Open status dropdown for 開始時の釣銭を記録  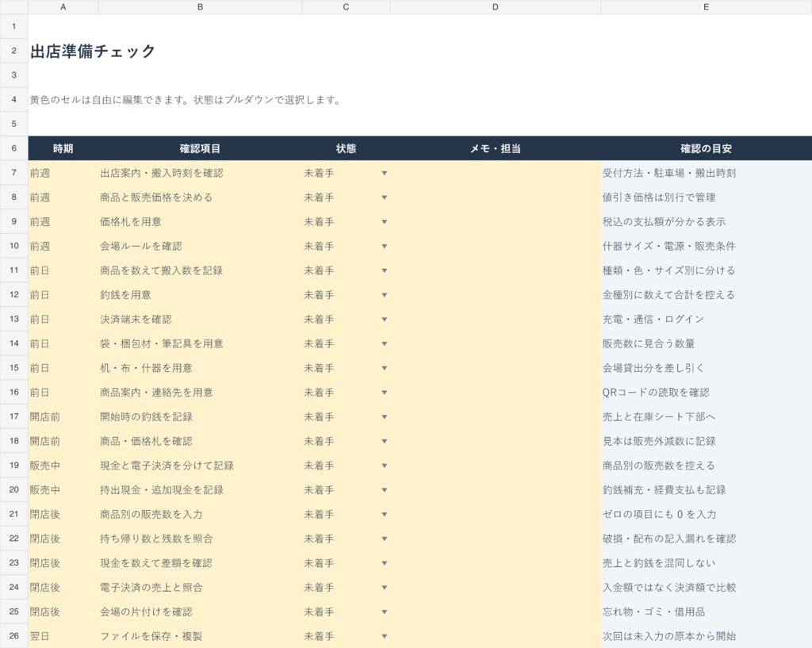click(385, 416)
